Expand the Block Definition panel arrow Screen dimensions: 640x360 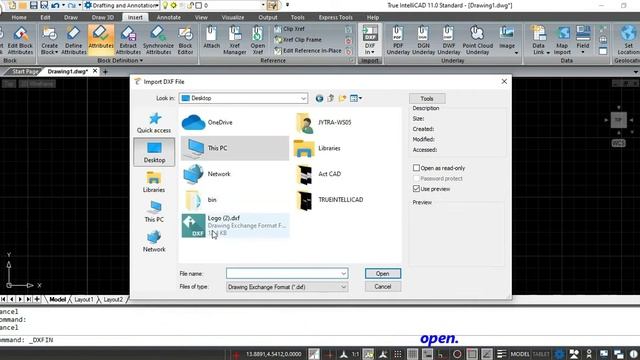click(141, 60)
